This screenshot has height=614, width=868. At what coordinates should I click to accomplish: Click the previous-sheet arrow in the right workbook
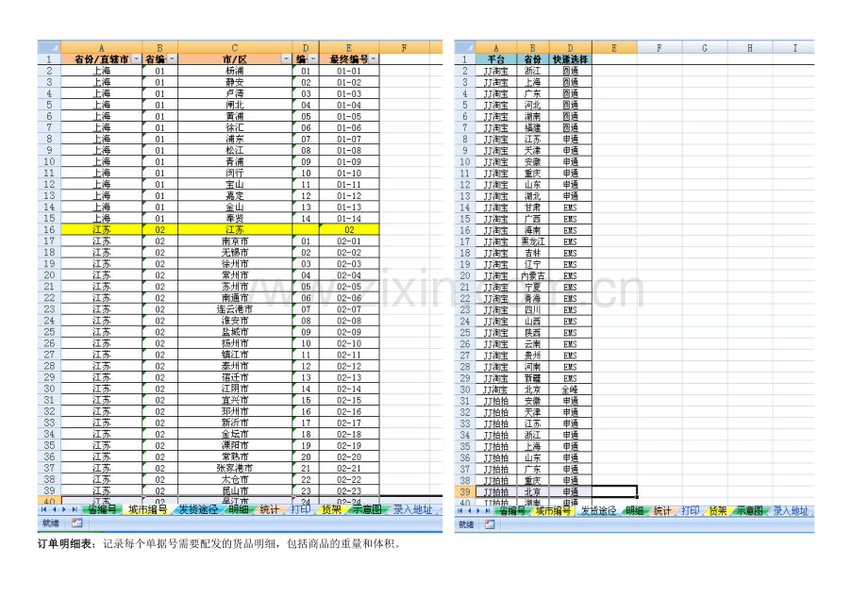coord(472,511)
